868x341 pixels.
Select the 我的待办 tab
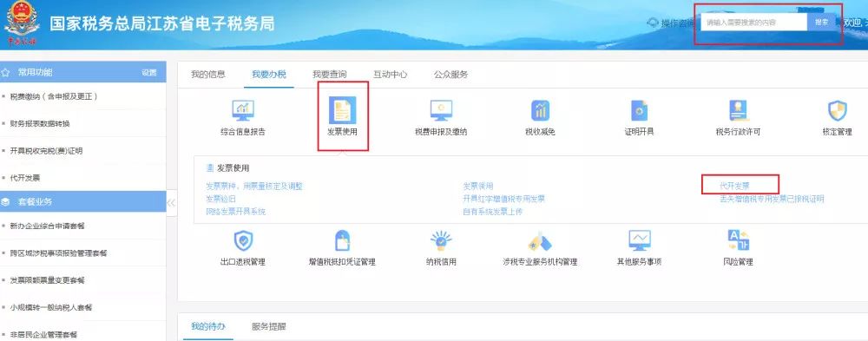[x=208, y=326]
